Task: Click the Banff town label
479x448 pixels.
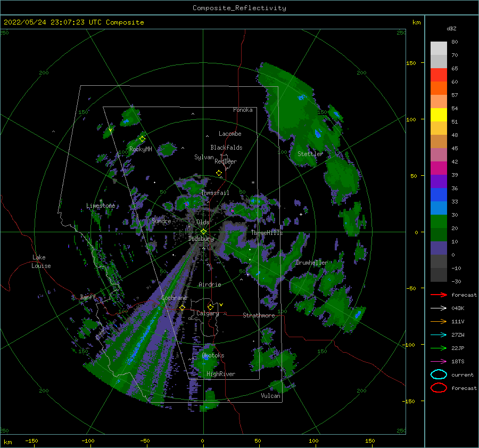Action: [x=88, y=297]
